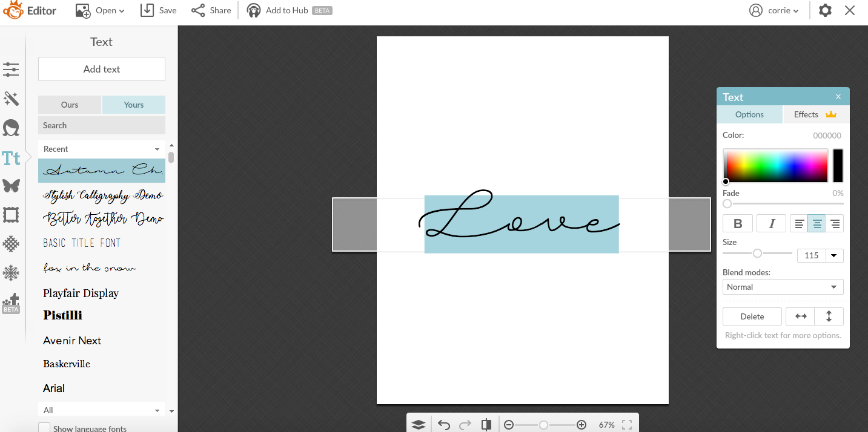The image size is (868, 432).
Task: Click the font Search field
Action: (x=101, y=125)
